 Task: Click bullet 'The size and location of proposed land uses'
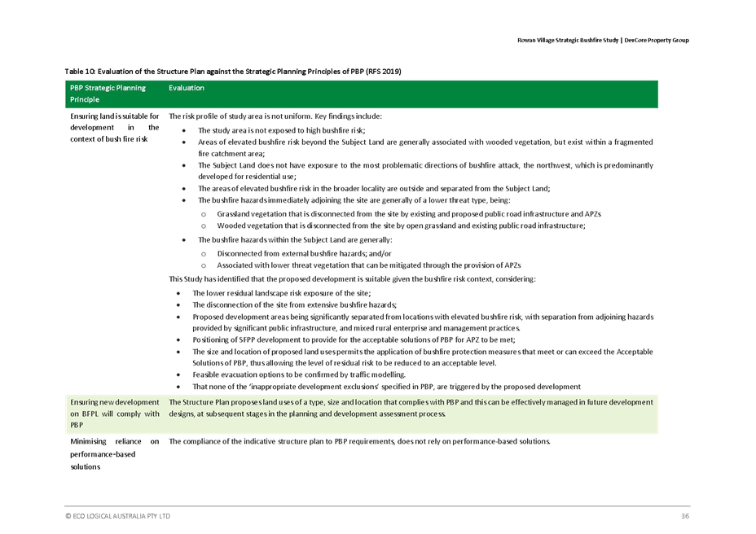point(423,357)
